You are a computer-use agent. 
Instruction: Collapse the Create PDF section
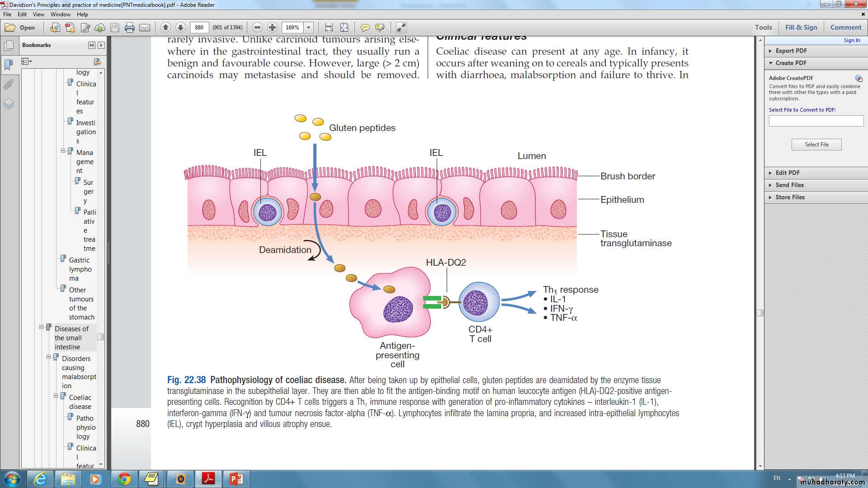[791, 63]
